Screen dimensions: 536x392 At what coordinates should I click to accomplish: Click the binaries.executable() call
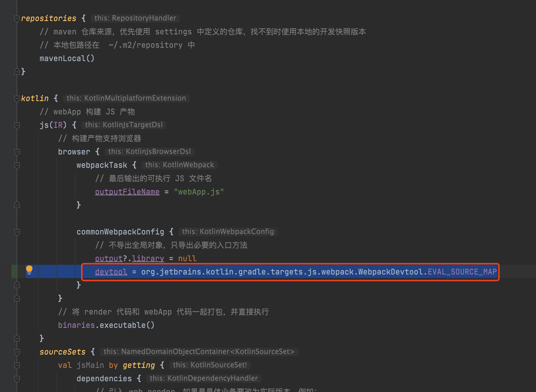(106, 325)
